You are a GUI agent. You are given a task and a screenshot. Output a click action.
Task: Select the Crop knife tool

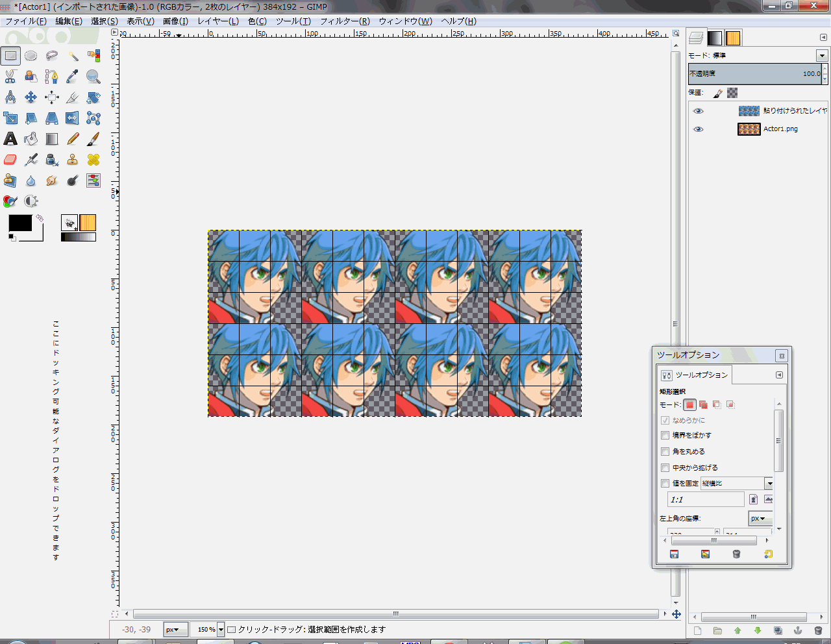[x=73, y=97]
